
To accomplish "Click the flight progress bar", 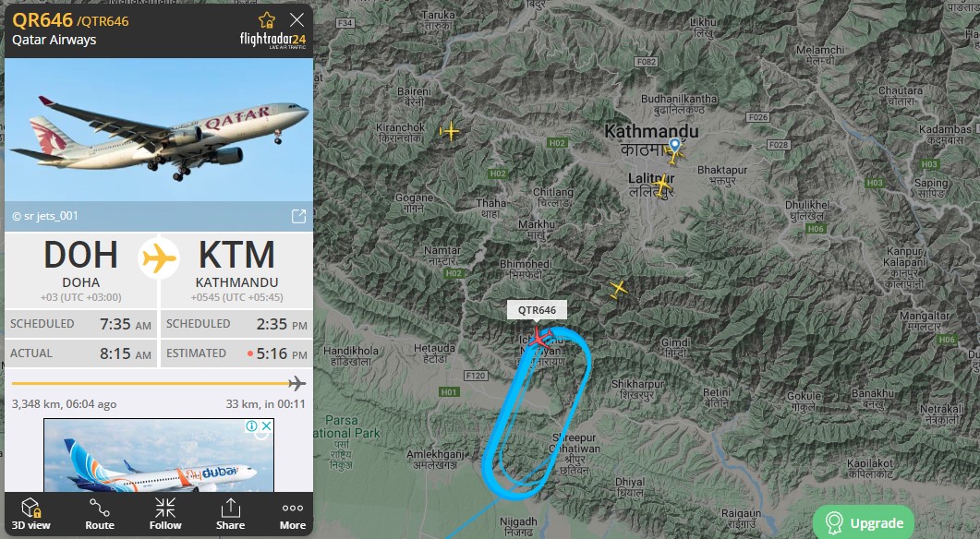I will click(159, 383).
